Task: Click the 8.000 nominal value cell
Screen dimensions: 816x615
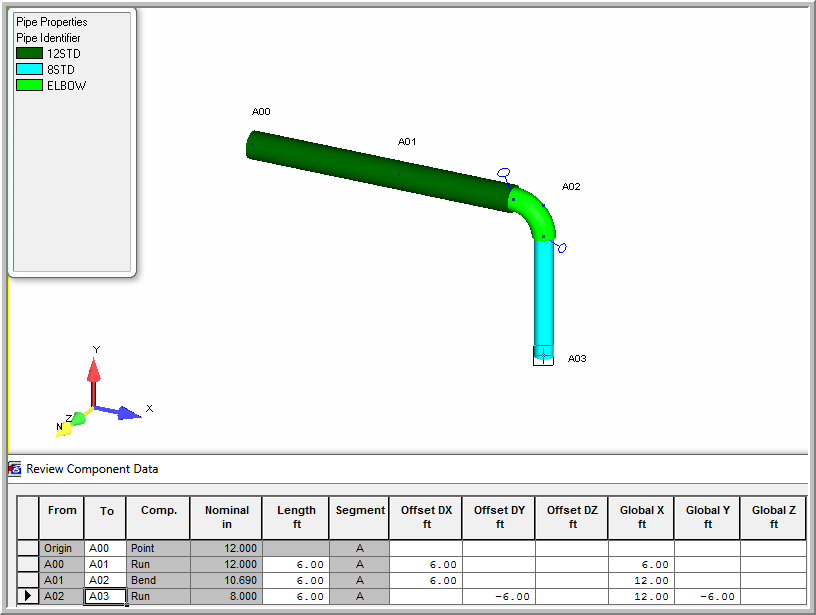Action: 226,596
